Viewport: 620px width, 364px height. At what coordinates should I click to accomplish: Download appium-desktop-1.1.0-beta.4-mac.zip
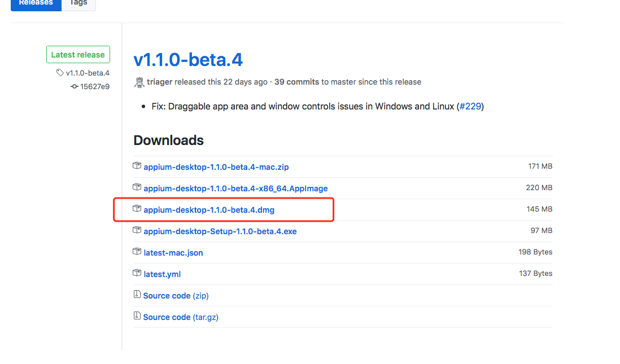216,167
